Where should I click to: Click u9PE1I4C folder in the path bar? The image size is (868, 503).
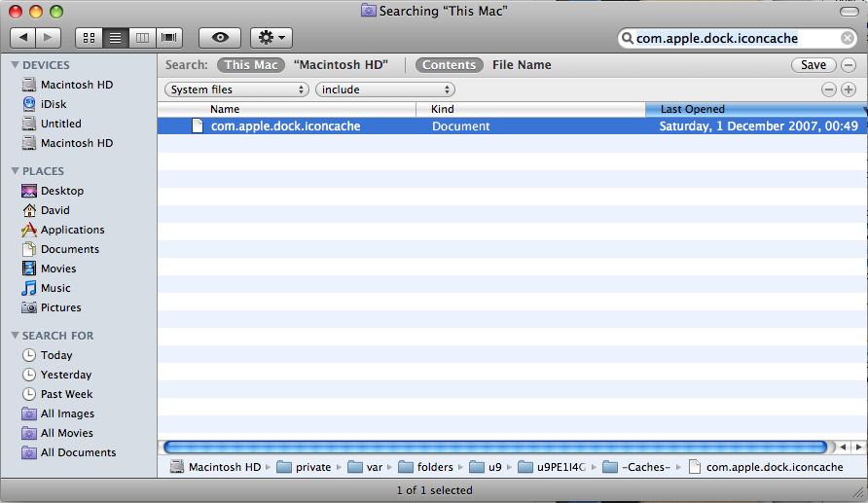coord(552,467)
